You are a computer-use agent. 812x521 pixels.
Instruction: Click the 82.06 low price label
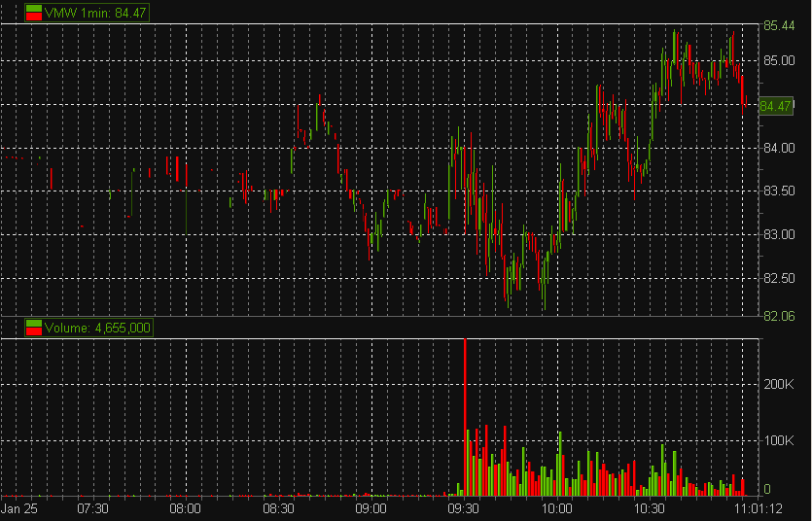point(779,316)
